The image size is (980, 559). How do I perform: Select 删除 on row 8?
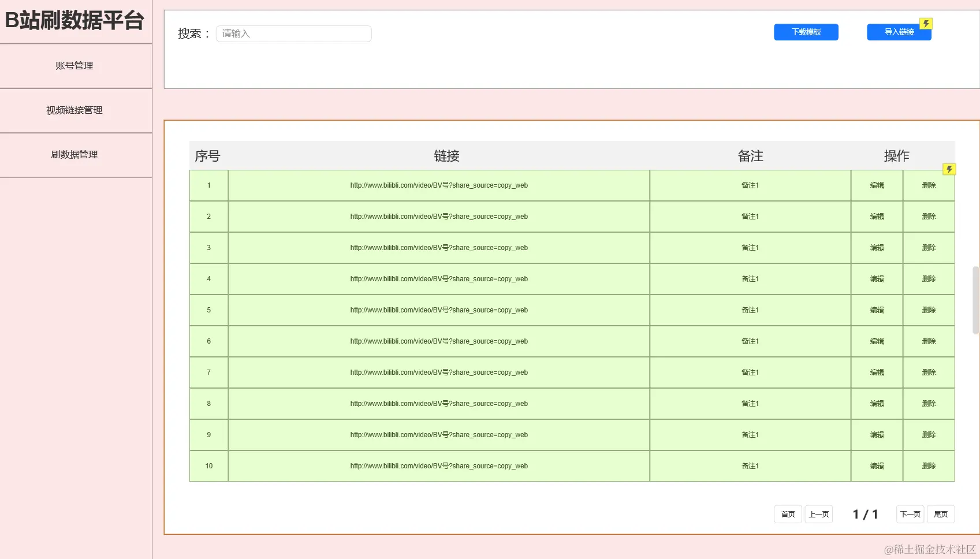point(929,404)
